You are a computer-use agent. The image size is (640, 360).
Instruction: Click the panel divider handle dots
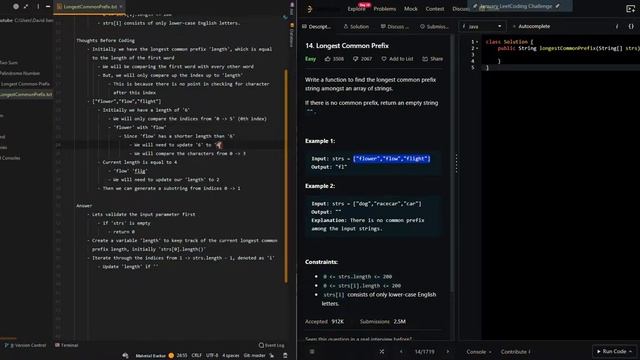456,163
